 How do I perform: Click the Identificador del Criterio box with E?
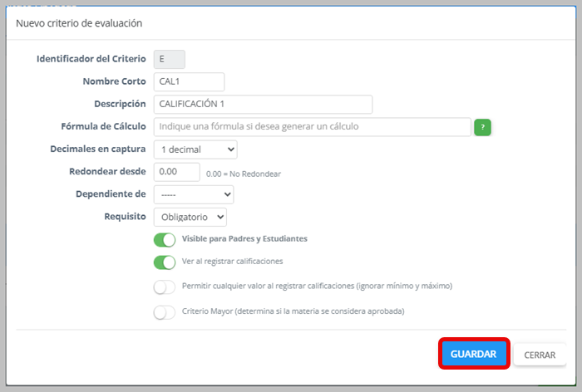click(x=170, y=59)
